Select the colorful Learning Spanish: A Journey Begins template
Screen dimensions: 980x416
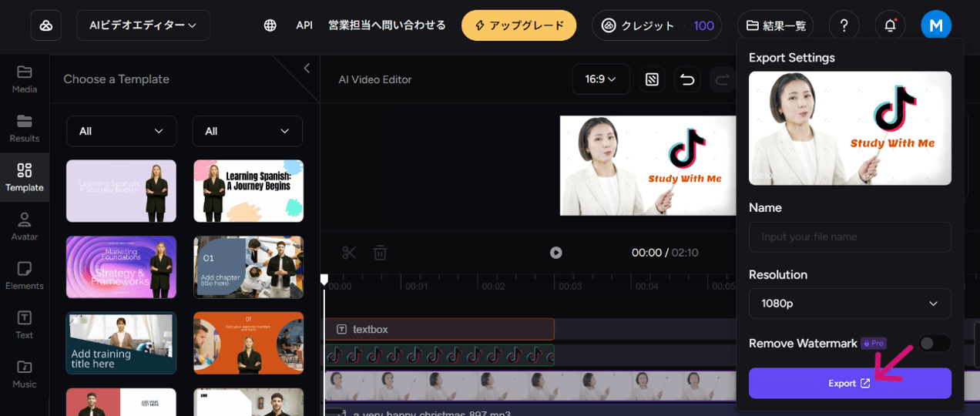[x=248, y=190]
